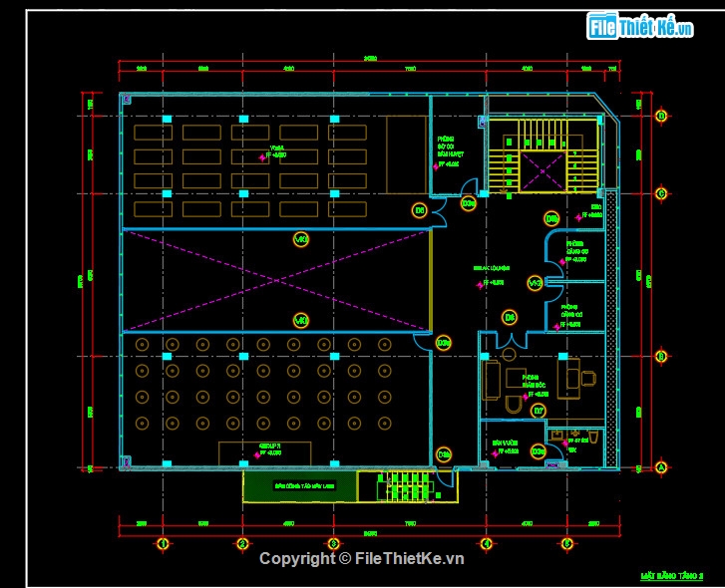Viewport: 725px width, 588px height.
Task: Click the Copyright FileThietKe.vn text
Action: coord(362,559)
